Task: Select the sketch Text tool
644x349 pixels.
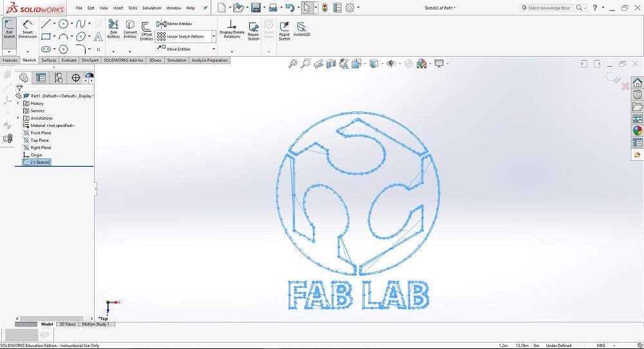Action: 98,37
